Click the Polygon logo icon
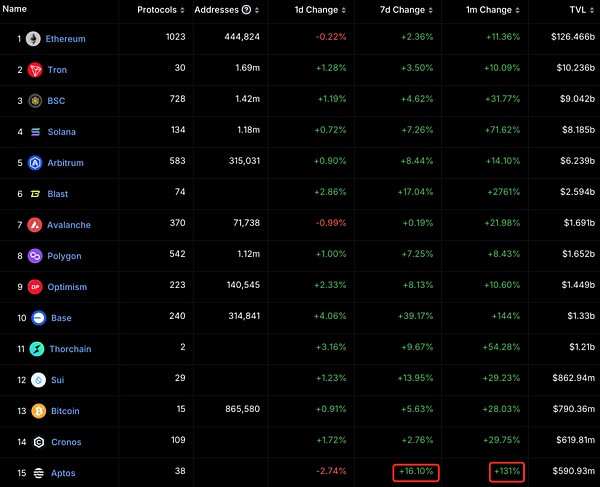Screen dimensions: 600x487 (35, 256)
